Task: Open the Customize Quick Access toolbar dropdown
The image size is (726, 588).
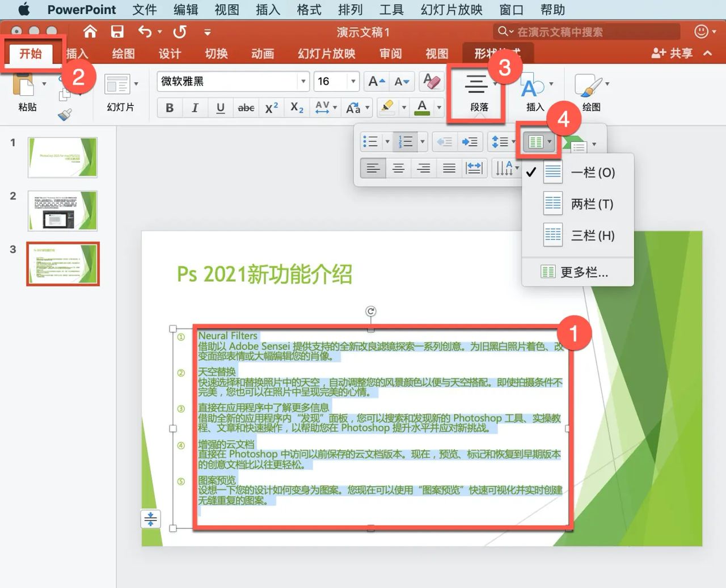Action: (x=207, y=32)
